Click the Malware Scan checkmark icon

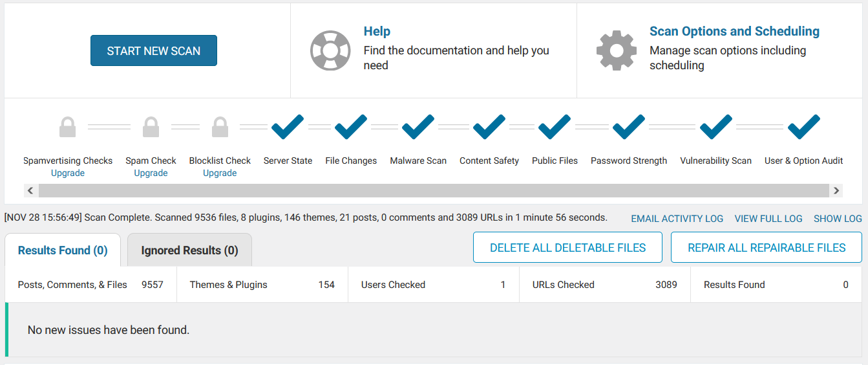(x=418, y=127)
